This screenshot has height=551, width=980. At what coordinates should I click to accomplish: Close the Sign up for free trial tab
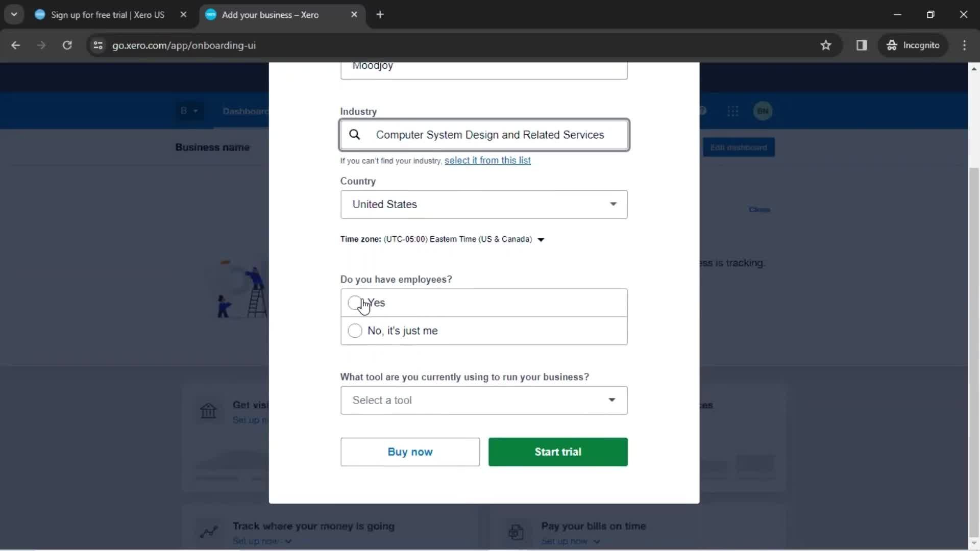[x=183, y=15]
